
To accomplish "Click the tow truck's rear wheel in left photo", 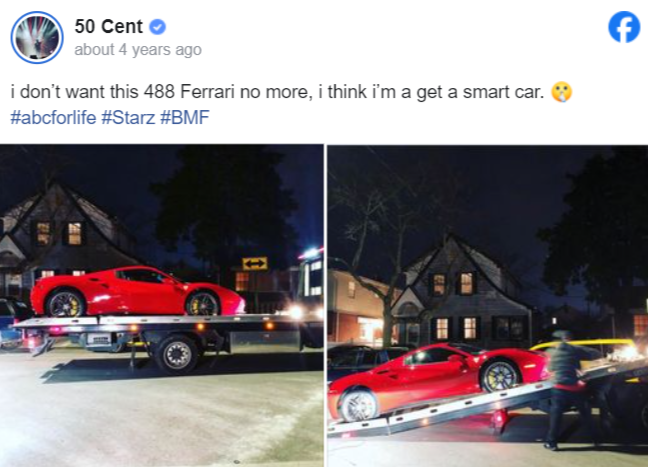I will click(x=177, y=355).
